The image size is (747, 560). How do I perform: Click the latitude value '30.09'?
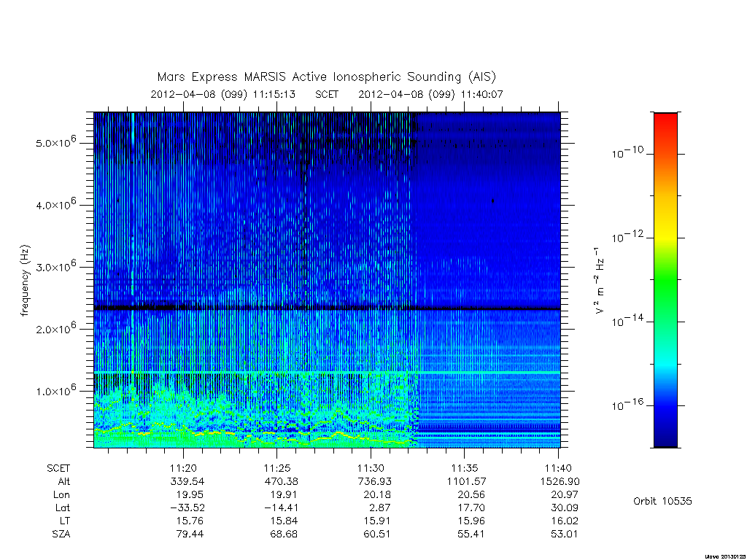(x=565, y=508)
